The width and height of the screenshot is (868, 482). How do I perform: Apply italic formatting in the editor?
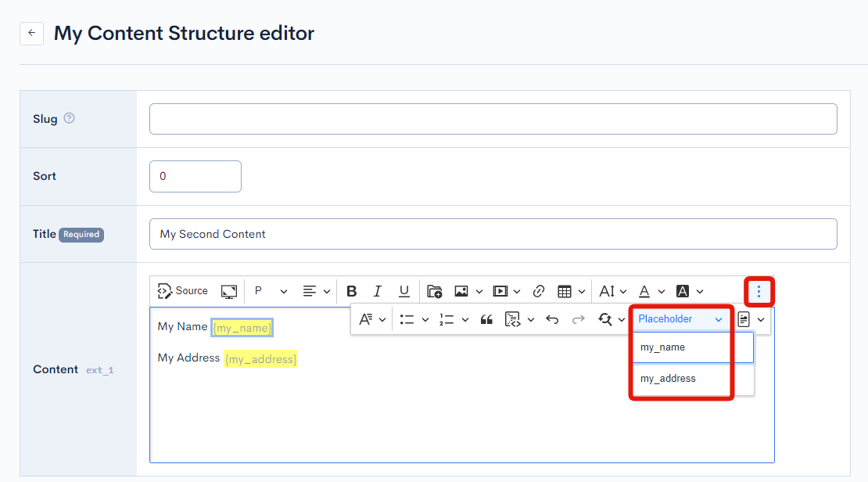(x=377, y=290)
